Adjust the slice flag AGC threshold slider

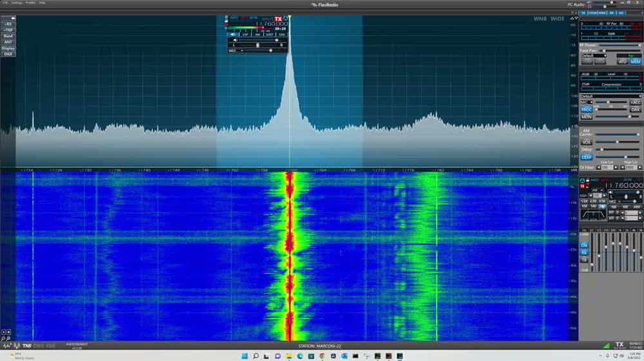tap(265, 50)
